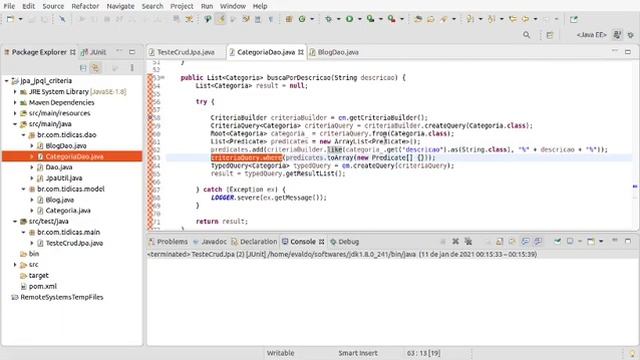
Task: Click Remove Launch icon in Console
Action: click(x=456, y=242)
